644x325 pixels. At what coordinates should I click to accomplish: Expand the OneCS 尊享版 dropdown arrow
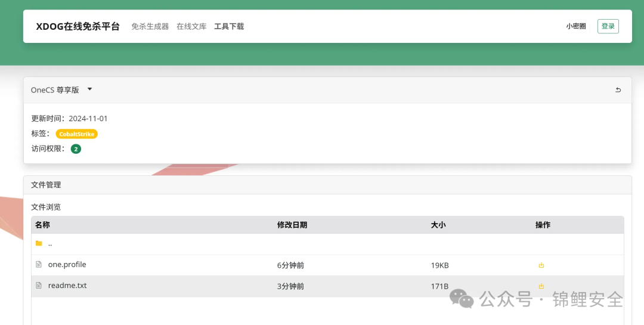[89, 89]
